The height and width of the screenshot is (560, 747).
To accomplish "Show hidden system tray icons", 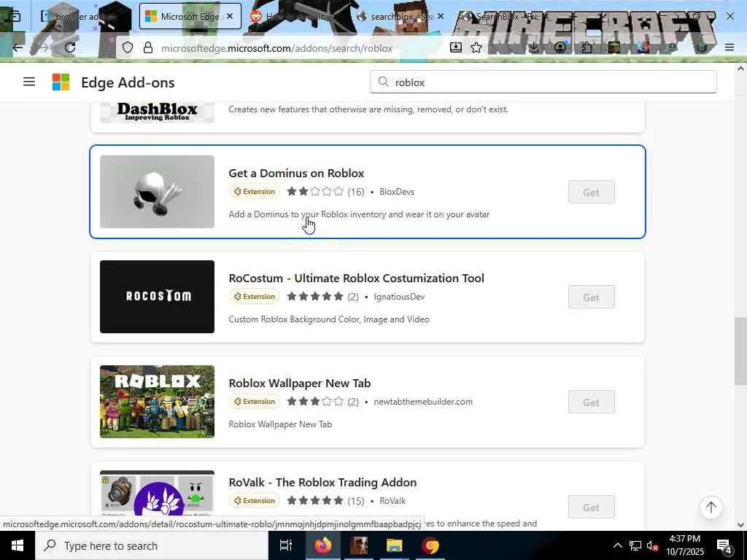I will click(x=617, y=545).
